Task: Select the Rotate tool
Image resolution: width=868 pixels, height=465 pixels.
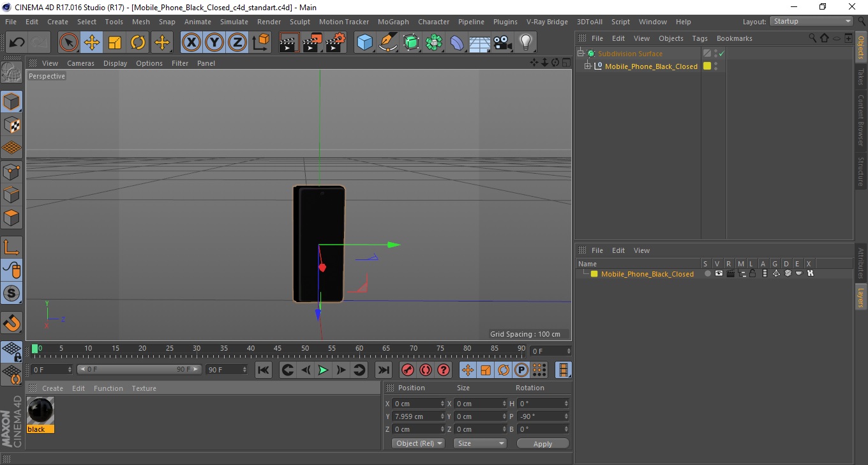Action: tap(138, 43)
